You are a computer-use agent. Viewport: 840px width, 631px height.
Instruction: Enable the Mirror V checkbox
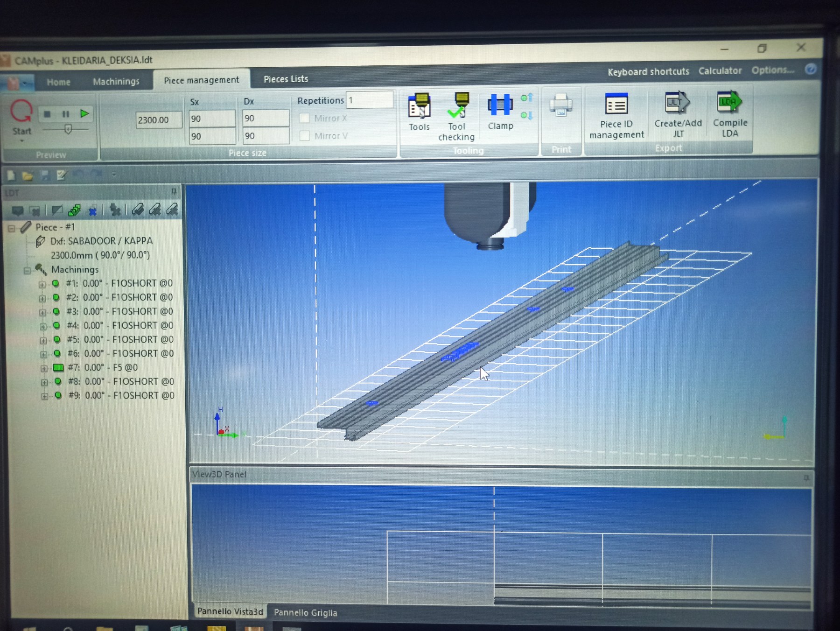click(x=305, y=136)
